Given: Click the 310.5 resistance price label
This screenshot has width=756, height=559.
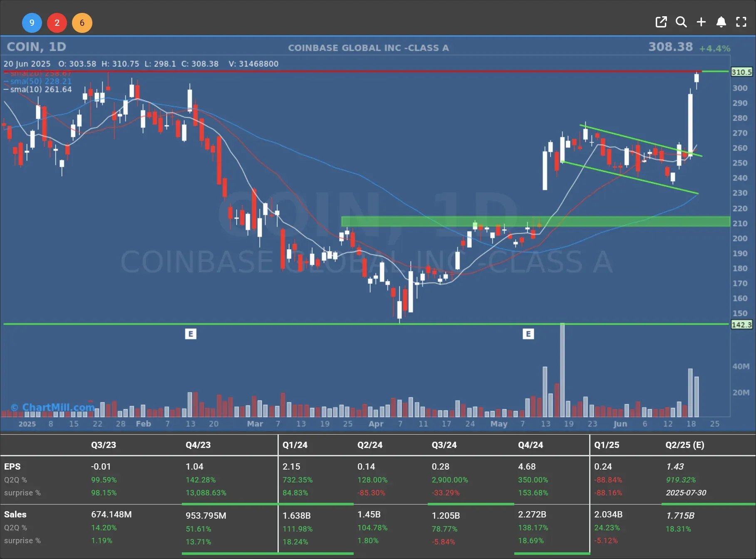Looking at the screenshot, I should pos(741,72).
